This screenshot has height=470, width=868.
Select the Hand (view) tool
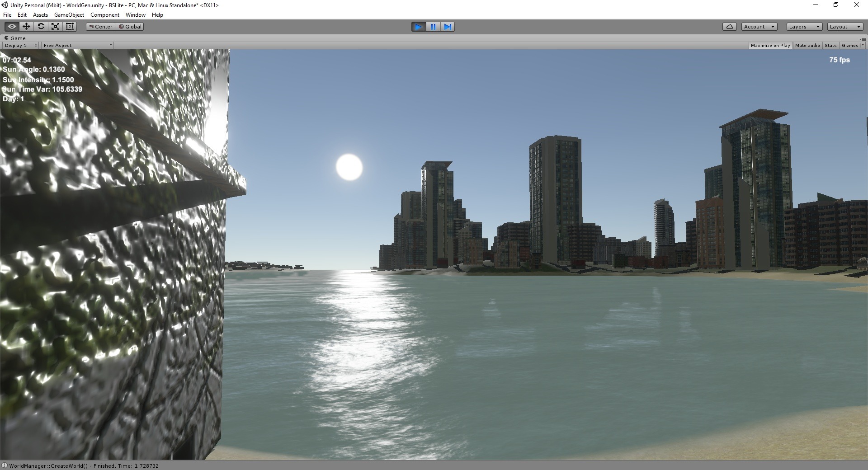[x=12, y=27]
